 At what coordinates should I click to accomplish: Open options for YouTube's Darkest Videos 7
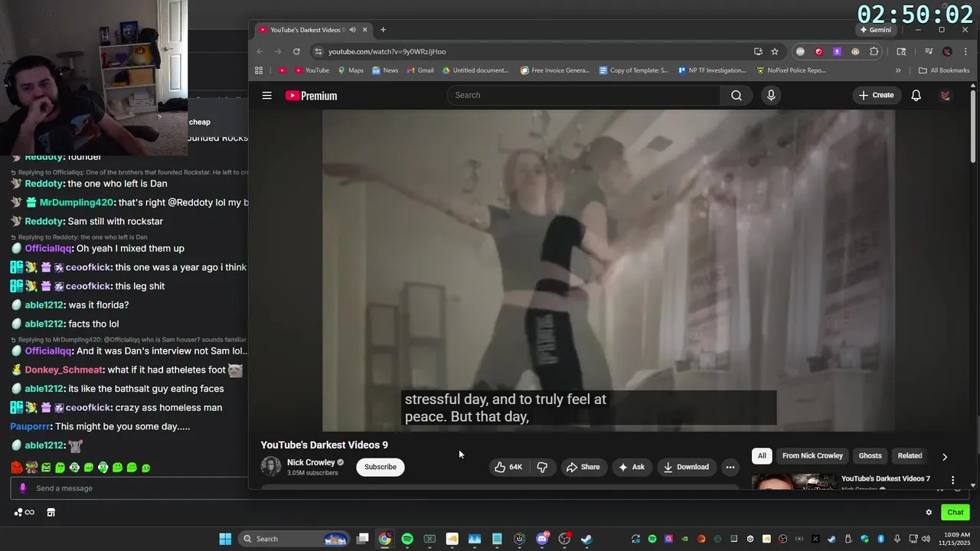952,480
